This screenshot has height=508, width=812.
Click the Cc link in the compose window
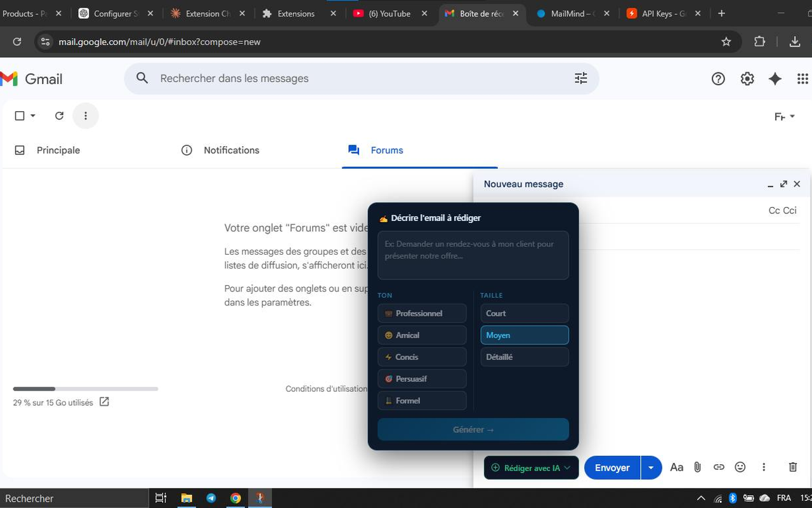coord(774,210)
